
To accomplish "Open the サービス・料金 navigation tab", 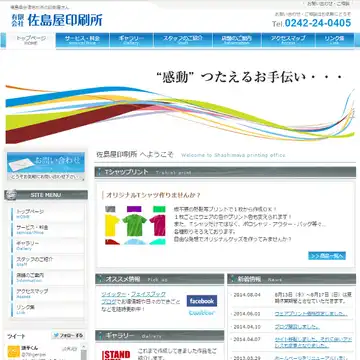I will 82,41.
